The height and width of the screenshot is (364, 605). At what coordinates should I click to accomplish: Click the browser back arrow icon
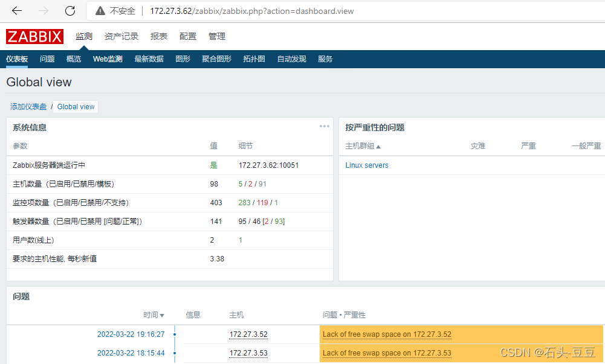(17, 11)
